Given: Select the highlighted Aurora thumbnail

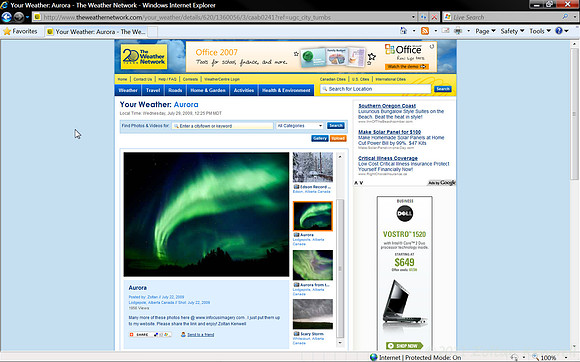Looking at the screenshot, I should point(313,216).
